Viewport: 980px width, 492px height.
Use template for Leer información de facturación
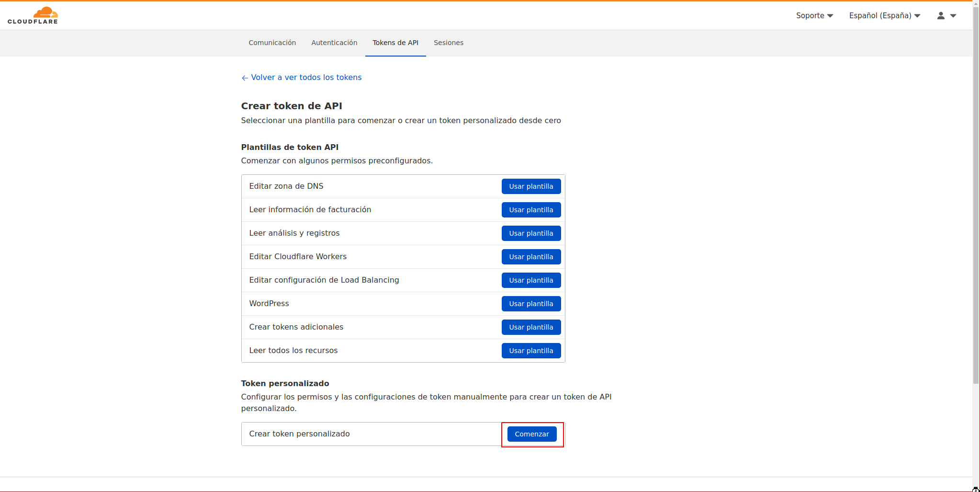(x=531, y=210)
